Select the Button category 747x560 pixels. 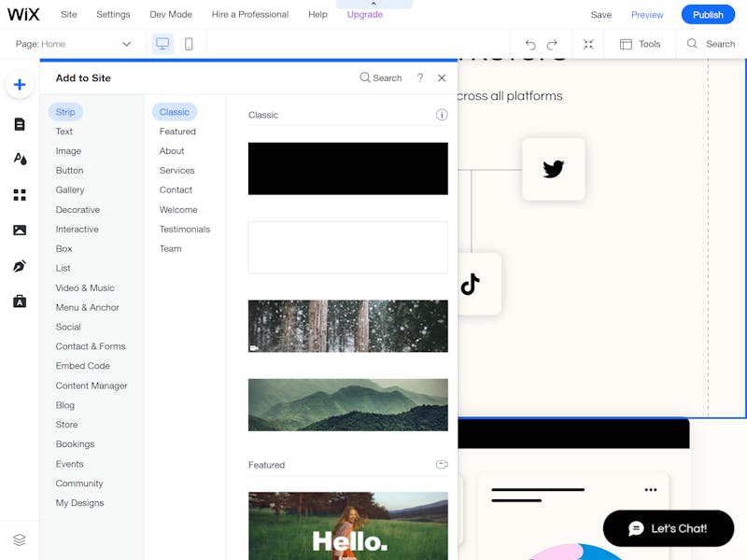pos(69,171)
